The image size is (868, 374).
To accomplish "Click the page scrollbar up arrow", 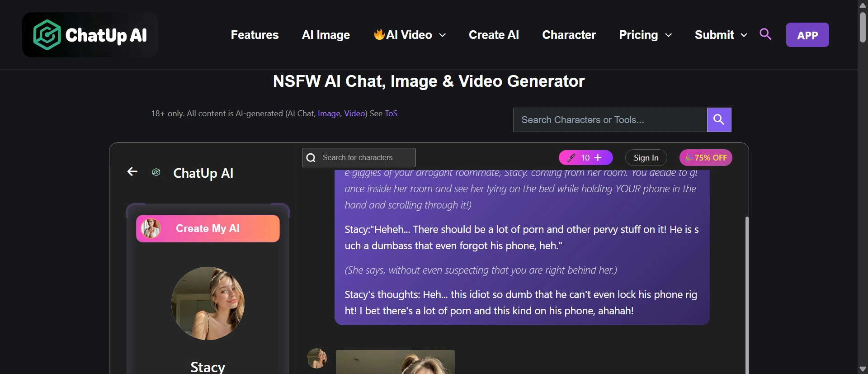I will coord(863,5).
